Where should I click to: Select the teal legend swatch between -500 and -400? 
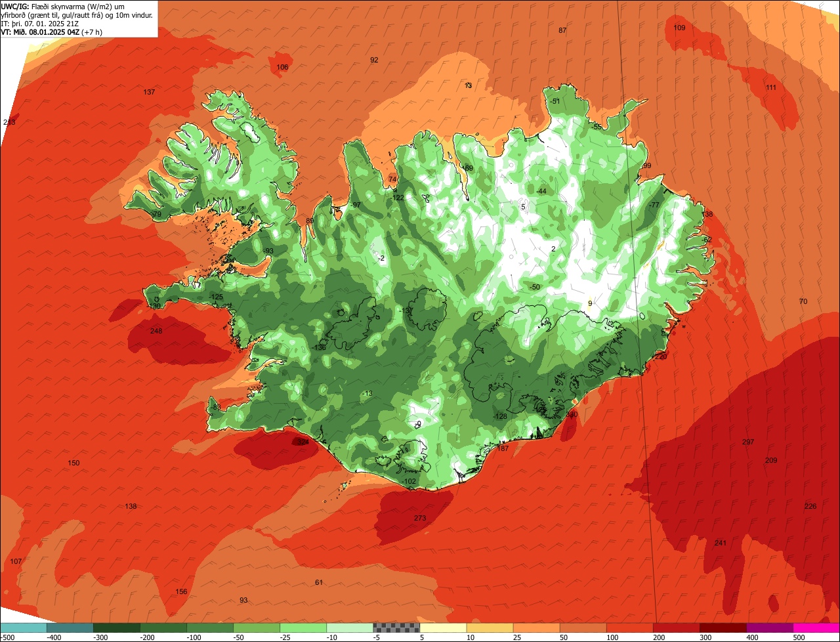pos(23,628)
